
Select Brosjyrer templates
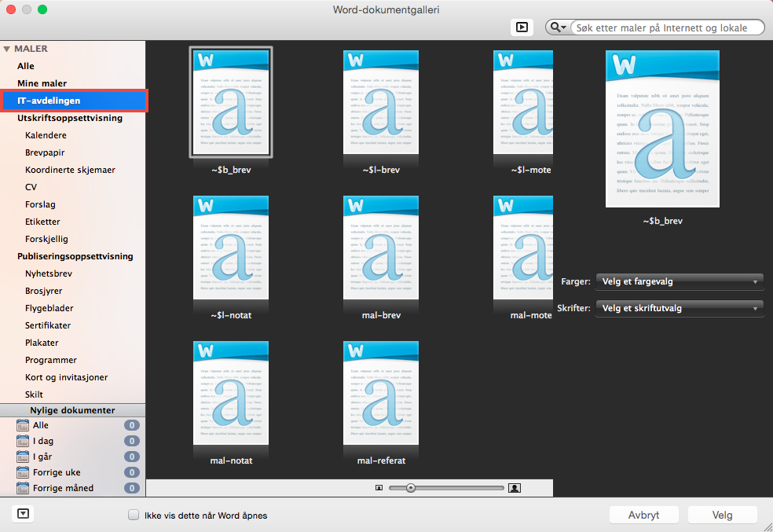coord(43,291)
